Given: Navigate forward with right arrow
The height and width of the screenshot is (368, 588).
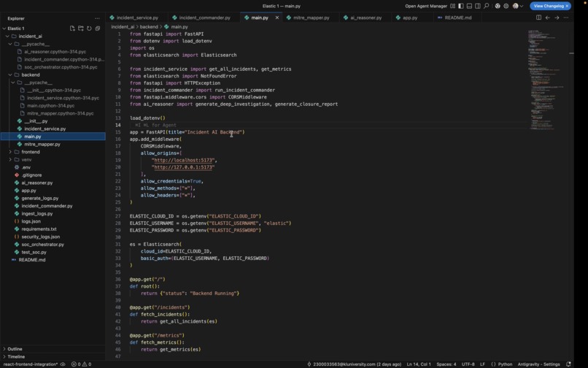Looking at the screenshot, I should point(557,18).
